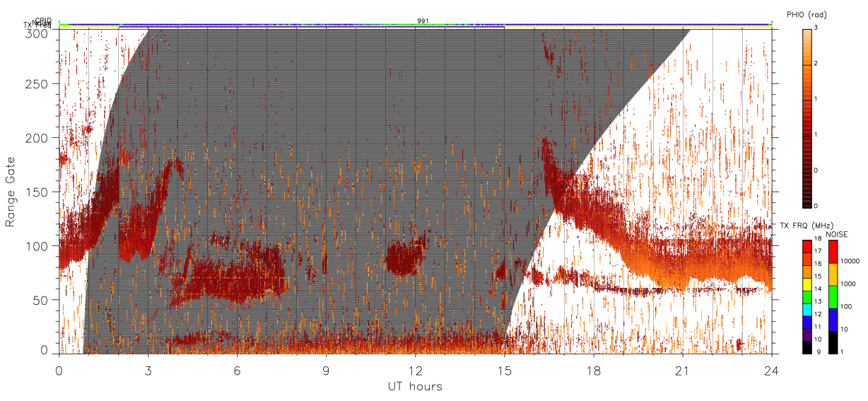Click the '1000' label on NOISE legend
The image size is (868, 401).
(848, 284)
